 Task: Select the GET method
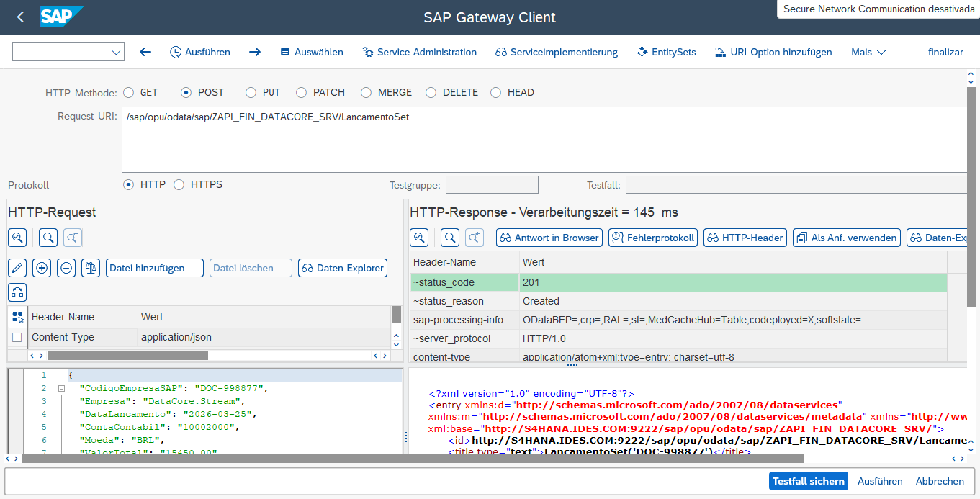pos(129,92)
